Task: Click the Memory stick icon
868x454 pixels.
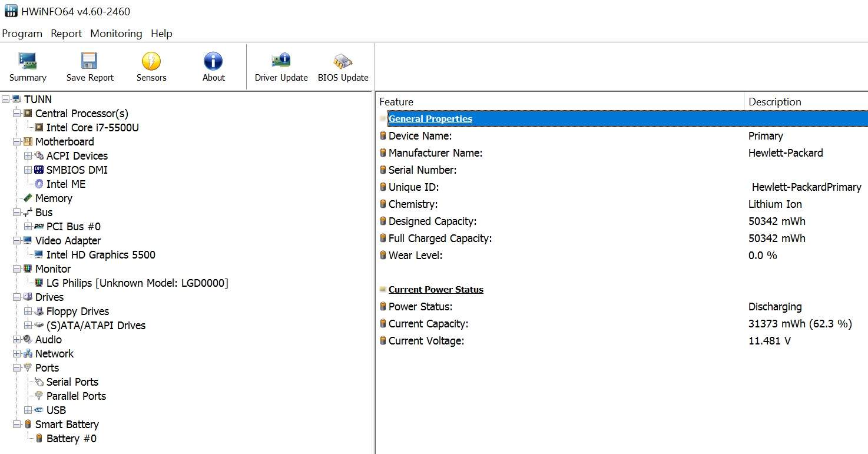Action: pyautogui.click(x=28, y=198)
